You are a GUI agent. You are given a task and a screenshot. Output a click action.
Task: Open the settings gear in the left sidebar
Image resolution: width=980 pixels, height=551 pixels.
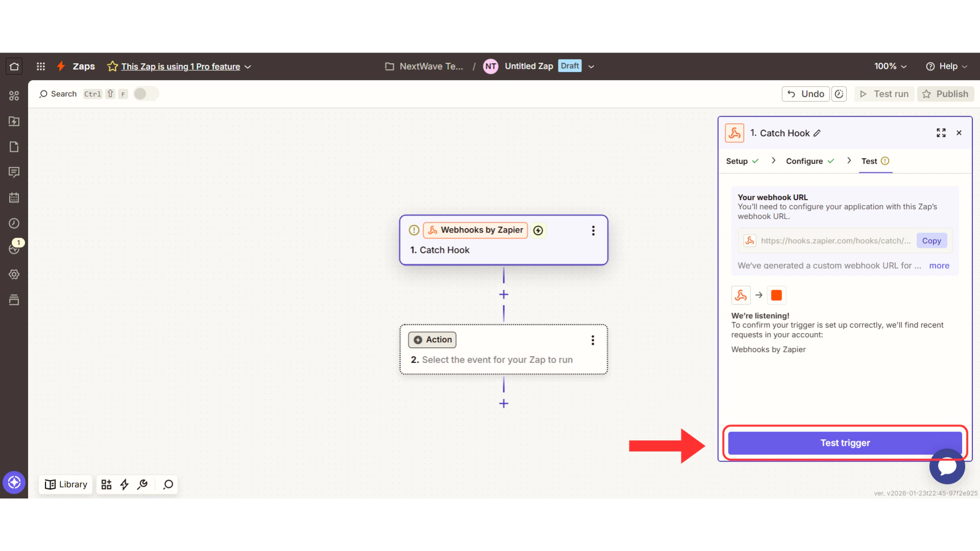(14, 274)
